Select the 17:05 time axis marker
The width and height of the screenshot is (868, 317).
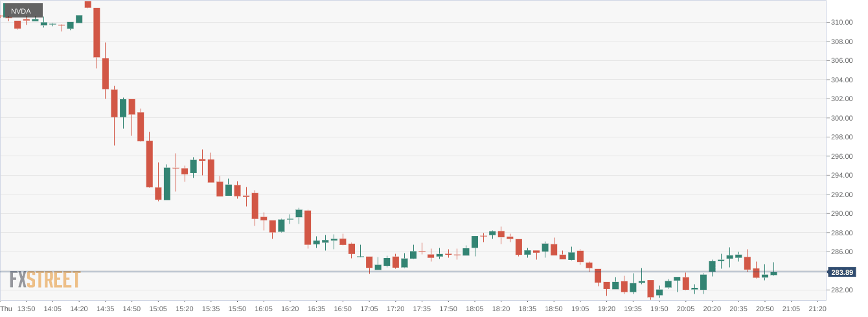[x=369, y=309]
